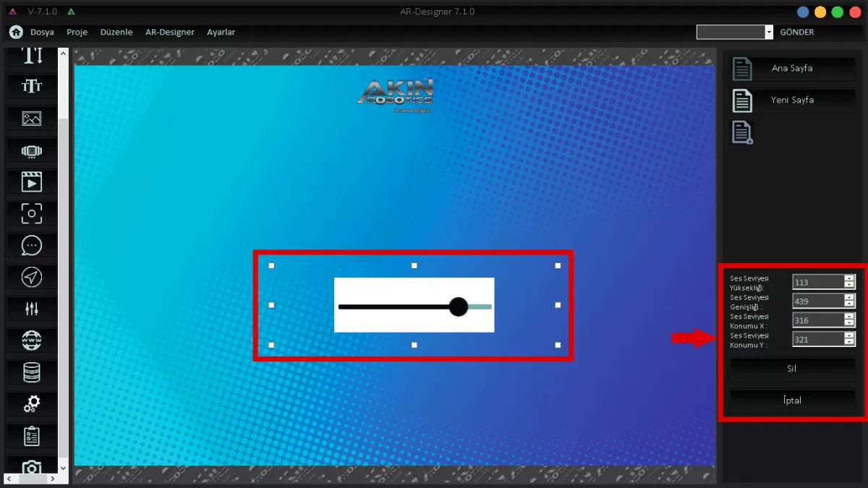Image resolution: width=868 pixels, height=488 pixels.
Task: Click the home icon in menu bar
Action: (x=16, y=32)
